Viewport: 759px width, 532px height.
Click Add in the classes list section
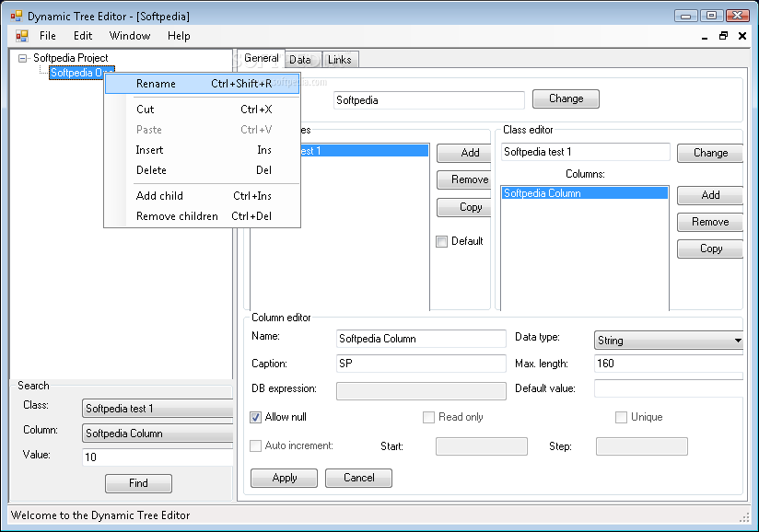click(464, 153)
